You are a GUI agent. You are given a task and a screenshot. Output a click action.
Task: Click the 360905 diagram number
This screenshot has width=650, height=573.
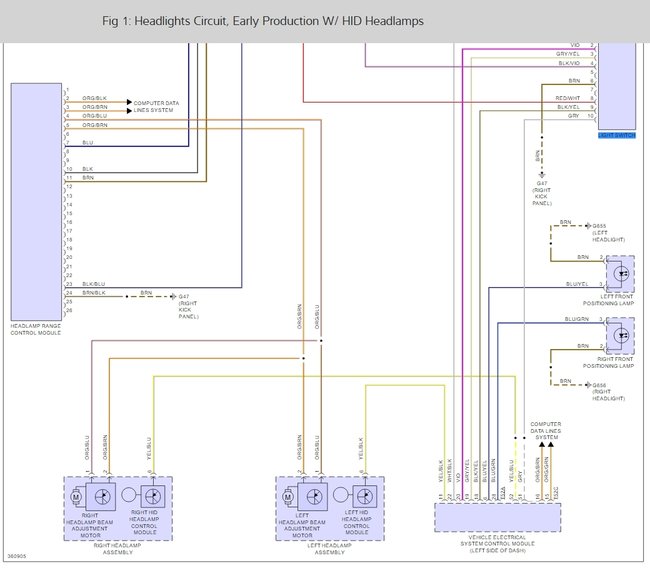pyautogui.click(x=17, y=556)
